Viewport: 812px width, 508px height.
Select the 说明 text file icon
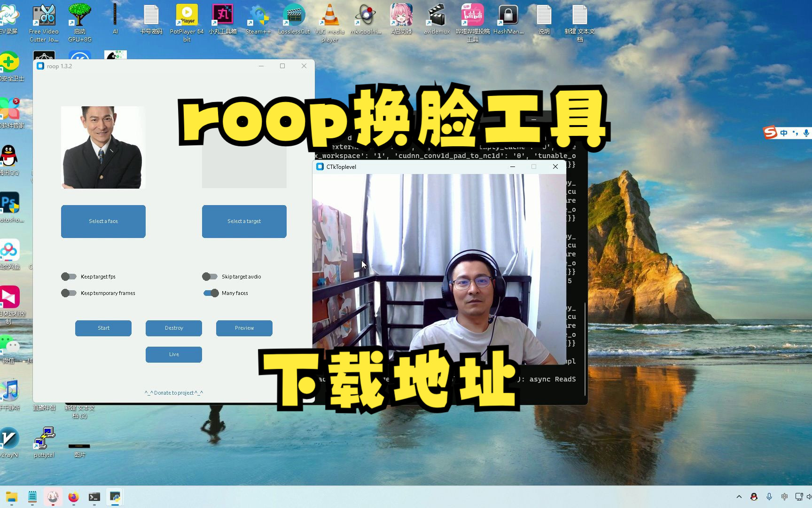click(x=544, y=19)
